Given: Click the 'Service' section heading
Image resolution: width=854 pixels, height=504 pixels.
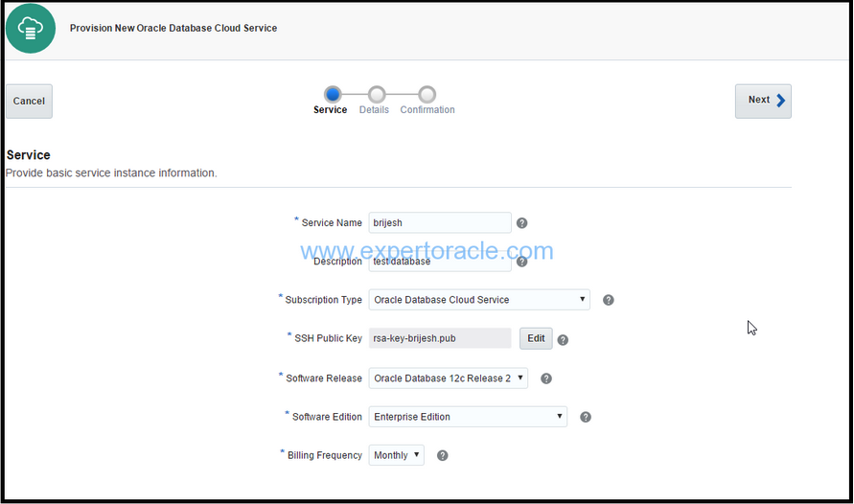Looking at the screenshot, I should click(29, 155).
